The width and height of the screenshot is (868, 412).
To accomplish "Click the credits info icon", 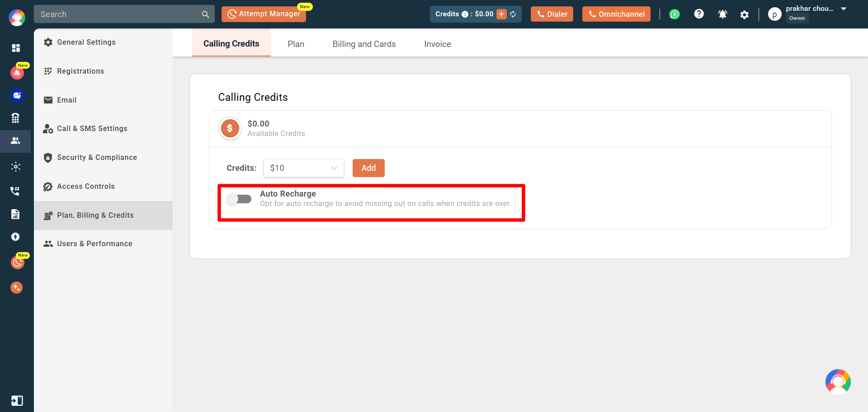I will (465, 14).
